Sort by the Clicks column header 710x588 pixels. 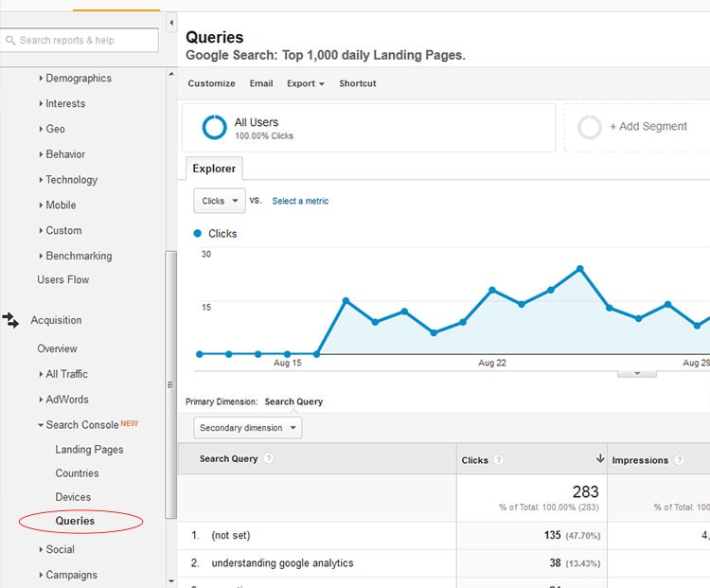pos(475,460)
